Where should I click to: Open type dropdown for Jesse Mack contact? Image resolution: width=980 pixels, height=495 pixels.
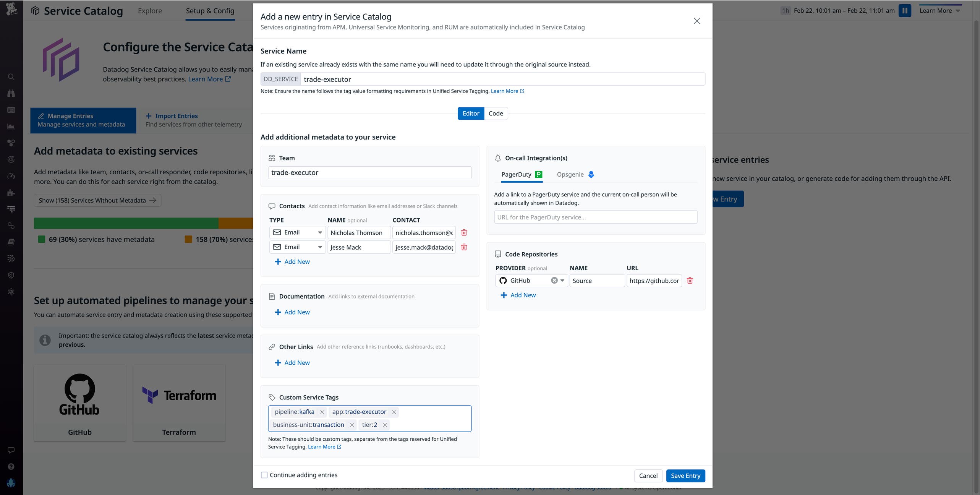coord(297,247)
